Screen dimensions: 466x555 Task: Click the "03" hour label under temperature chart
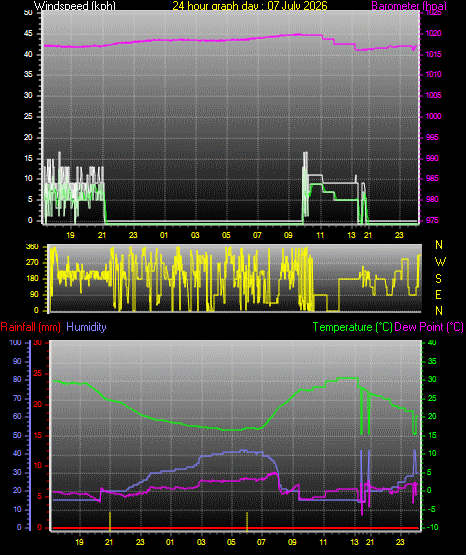tap(201, 542)
